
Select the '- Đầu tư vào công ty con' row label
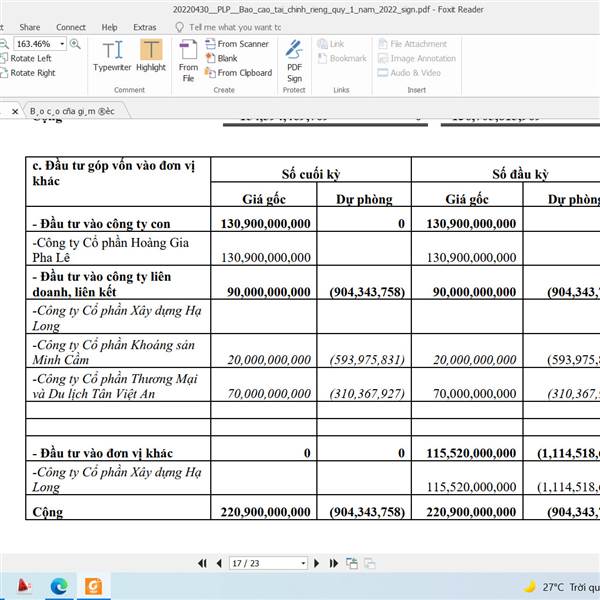[x=101, y=223]
